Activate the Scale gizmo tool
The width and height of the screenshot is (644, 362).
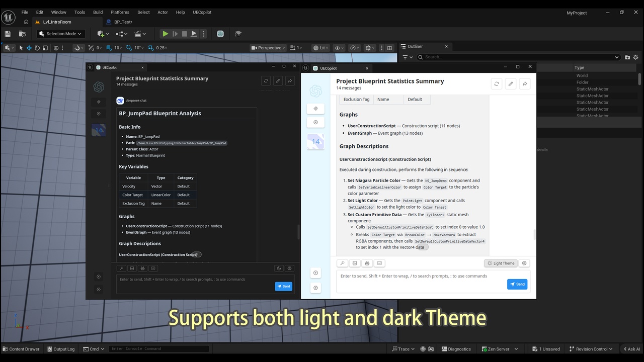pos(45,48)
